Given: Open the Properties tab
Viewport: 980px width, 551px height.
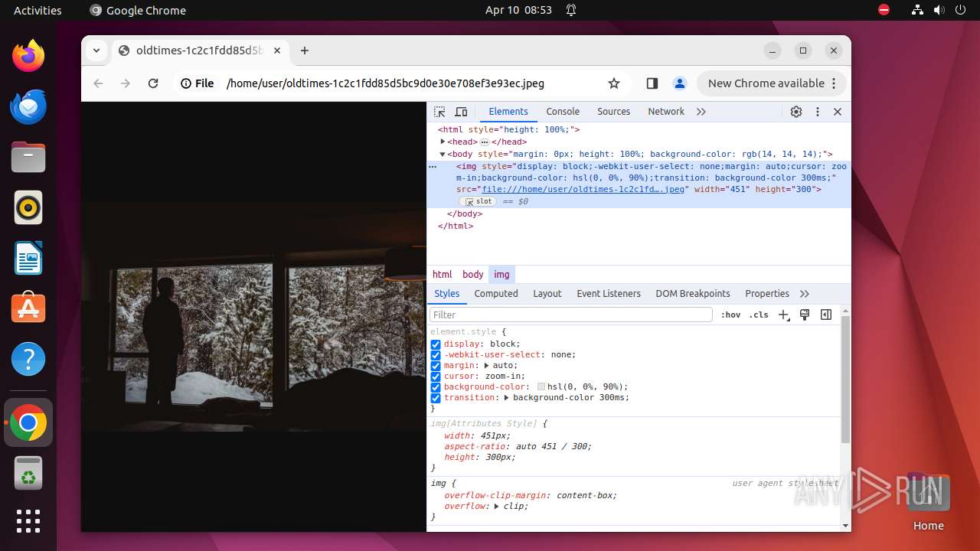Looking at the screenshot, I should point(767,294).
